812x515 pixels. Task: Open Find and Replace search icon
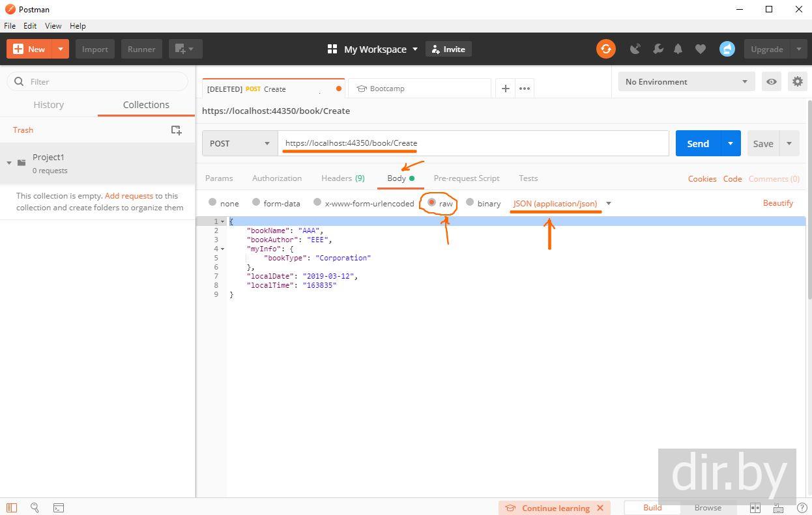35,508
